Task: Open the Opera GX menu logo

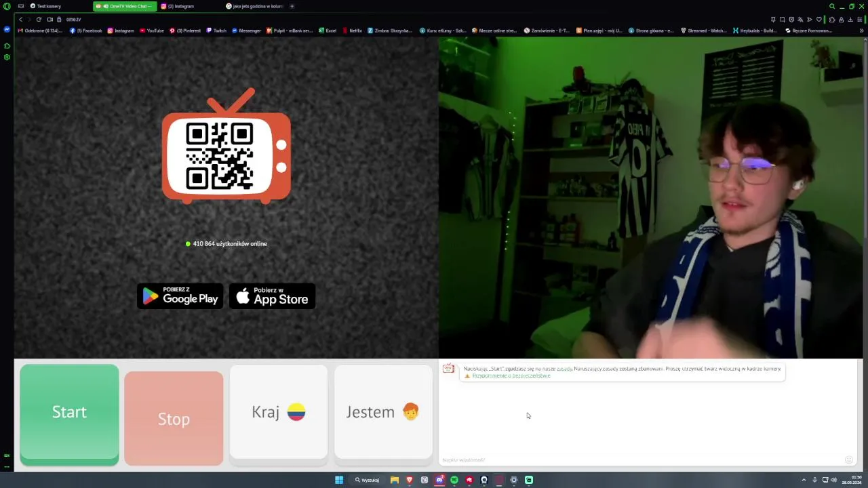Action: [x=7, y=6]
